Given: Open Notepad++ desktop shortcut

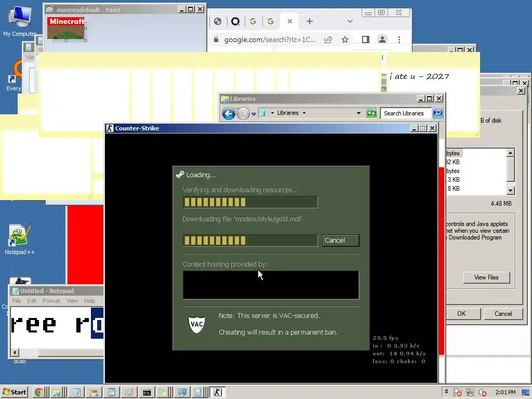Looking at the screenshot, I should pos(19,239).
